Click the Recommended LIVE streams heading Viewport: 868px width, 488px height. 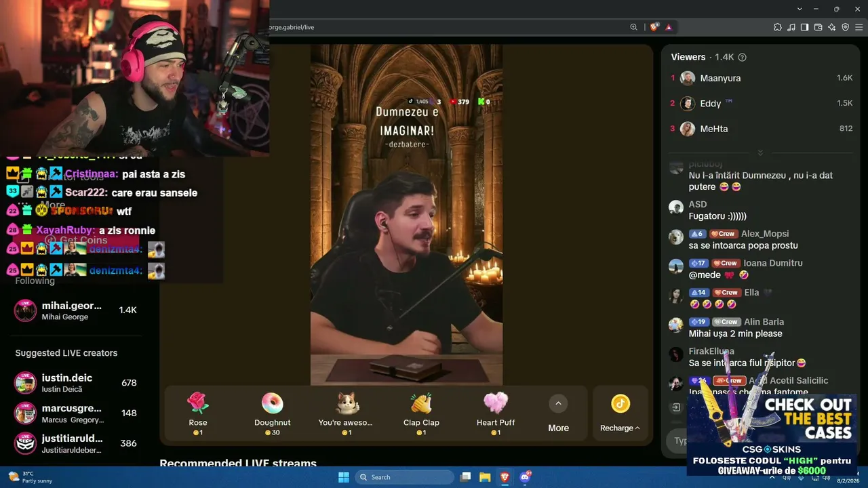[238, 464]
